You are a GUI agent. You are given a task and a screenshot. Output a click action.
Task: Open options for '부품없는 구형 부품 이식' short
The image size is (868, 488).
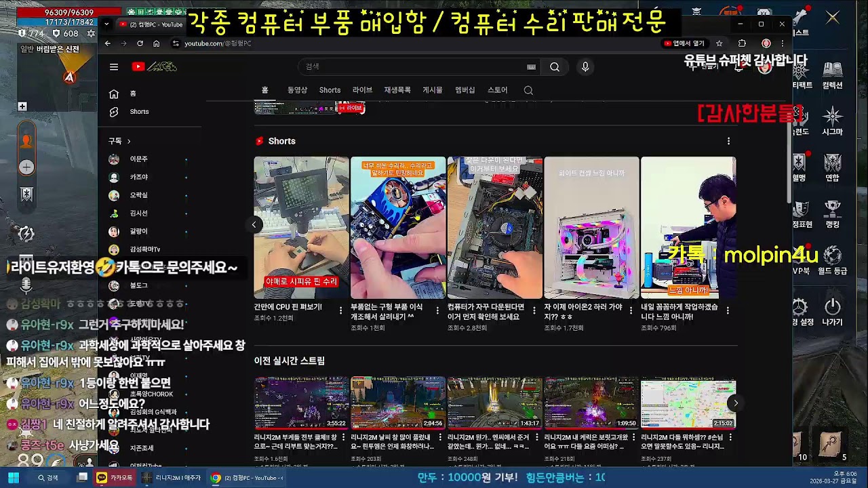438,310
